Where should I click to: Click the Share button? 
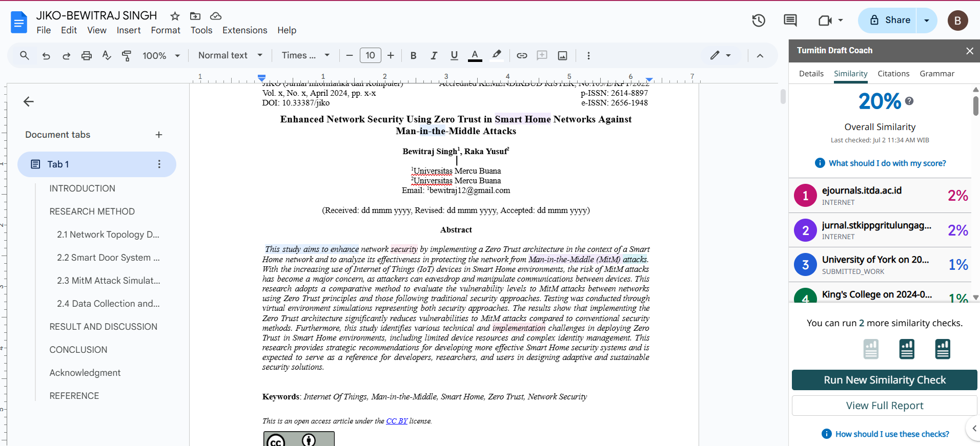pos(890,20)
